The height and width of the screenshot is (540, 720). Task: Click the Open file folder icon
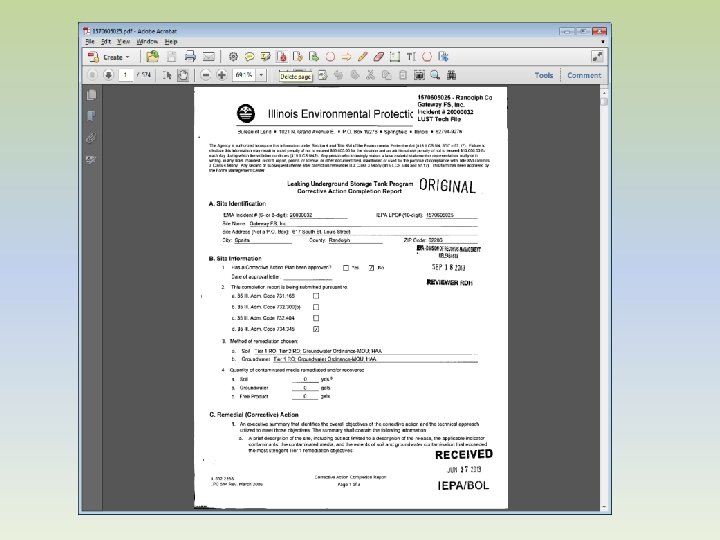(152, 56)
